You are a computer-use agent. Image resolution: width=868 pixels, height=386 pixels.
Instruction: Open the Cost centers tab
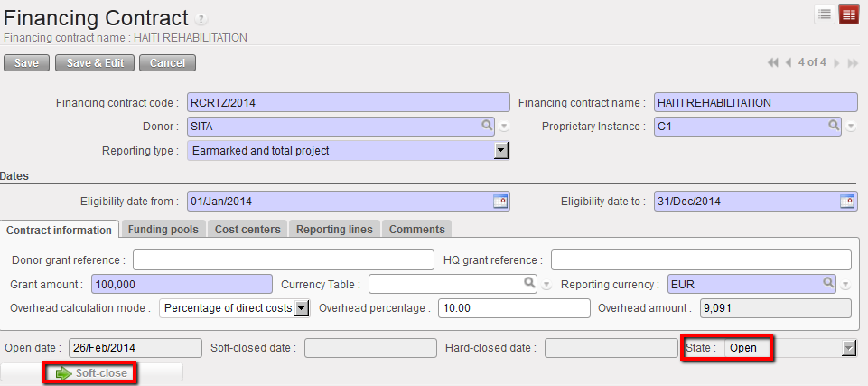pos(247,230)
